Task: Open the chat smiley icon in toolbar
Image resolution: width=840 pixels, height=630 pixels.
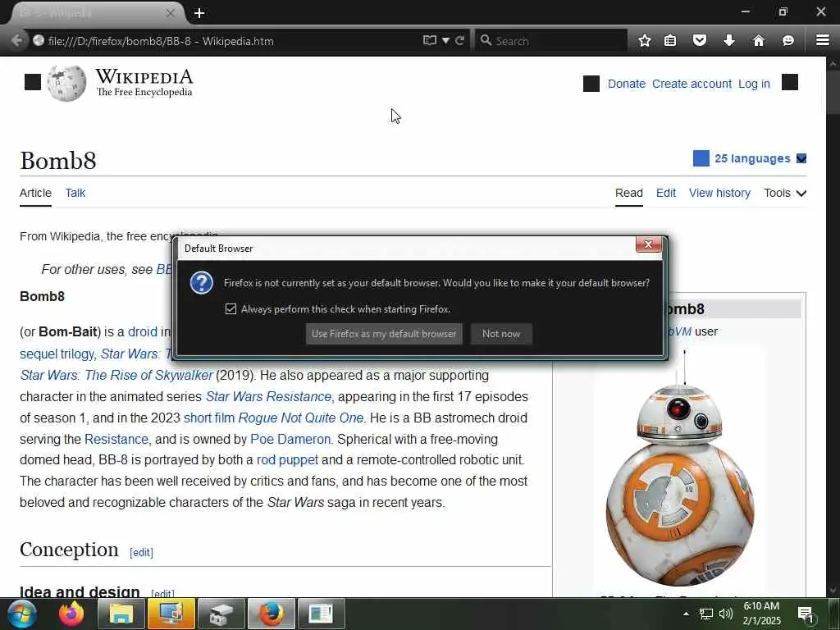Action: point(788,41)
